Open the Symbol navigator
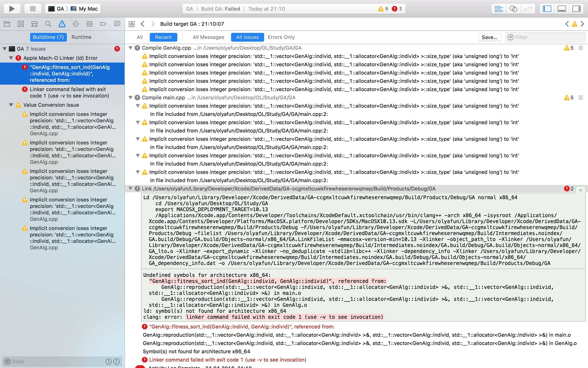Image resolution: width=588 pixels, height=368 pixels. click(34, 24)
